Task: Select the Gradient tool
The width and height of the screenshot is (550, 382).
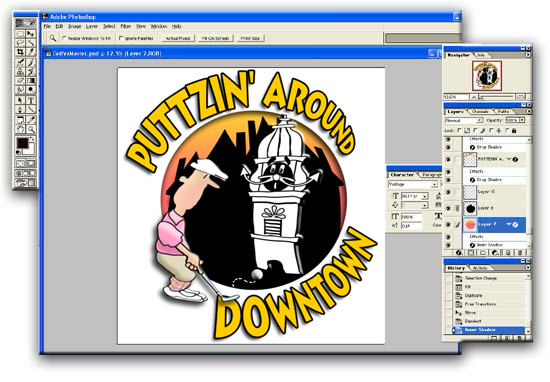Action: tap(31, 81)
